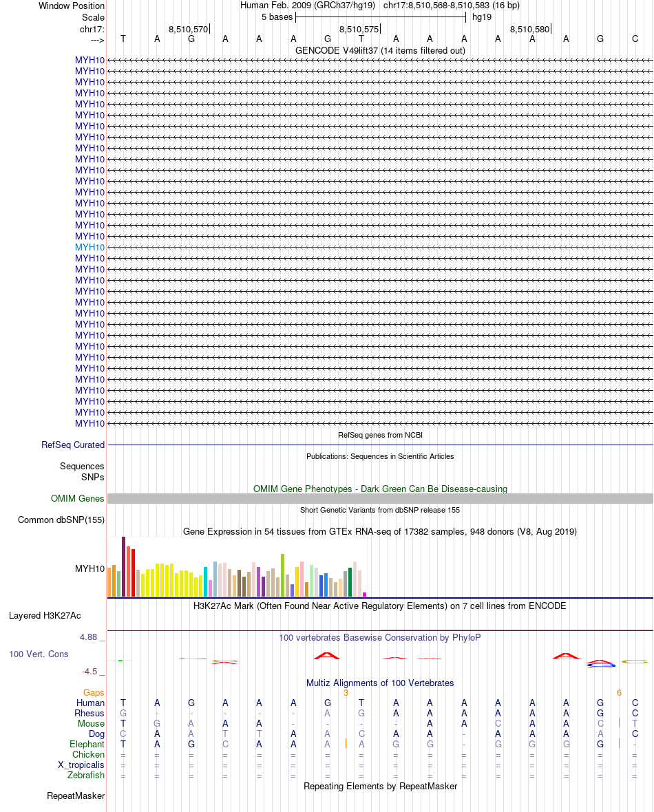Click the 4.88 upper axis value
The image size is (654, 812).
tap(89, 637)
